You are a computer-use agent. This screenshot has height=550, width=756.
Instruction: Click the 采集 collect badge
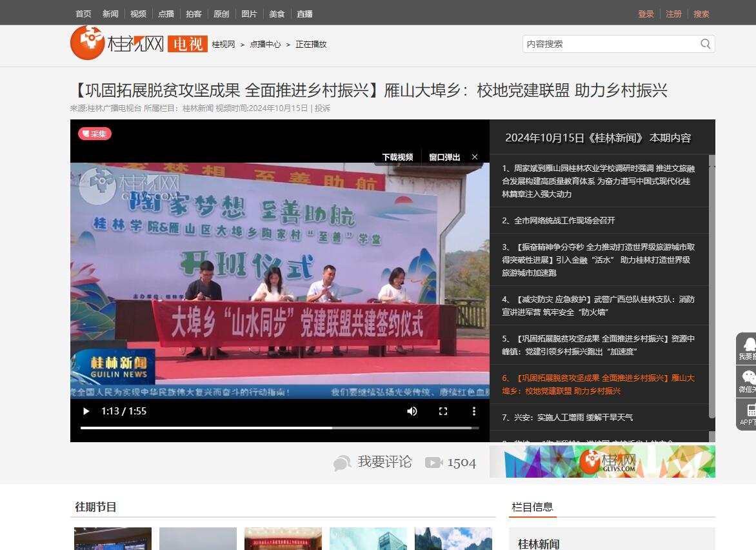tap(95, 134)
